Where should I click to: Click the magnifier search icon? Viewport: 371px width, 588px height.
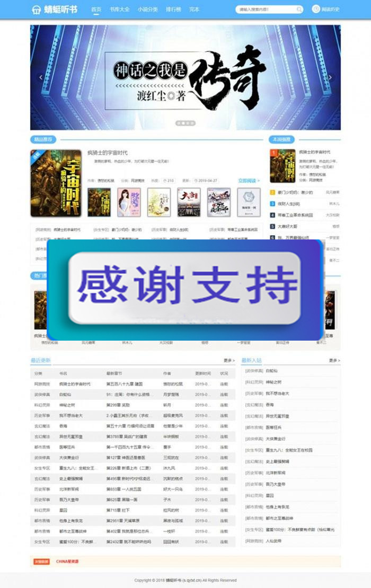[x=299, y=10]
